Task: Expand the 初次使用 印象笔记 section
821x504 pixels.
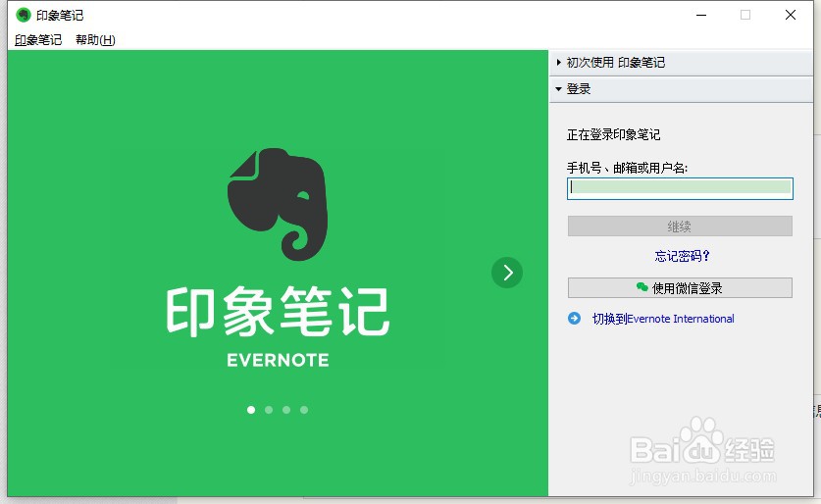Action: pyautogui.click(x=681, y=63)
